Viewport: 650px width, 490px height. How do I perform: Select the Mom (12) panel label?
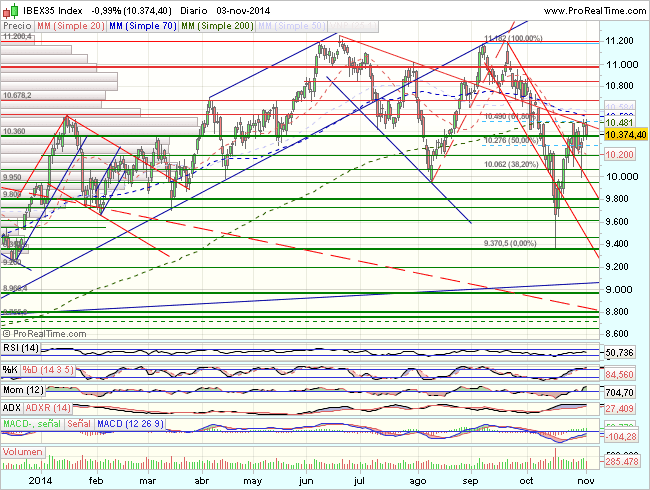pyautogui.click(x=23, y=390)
